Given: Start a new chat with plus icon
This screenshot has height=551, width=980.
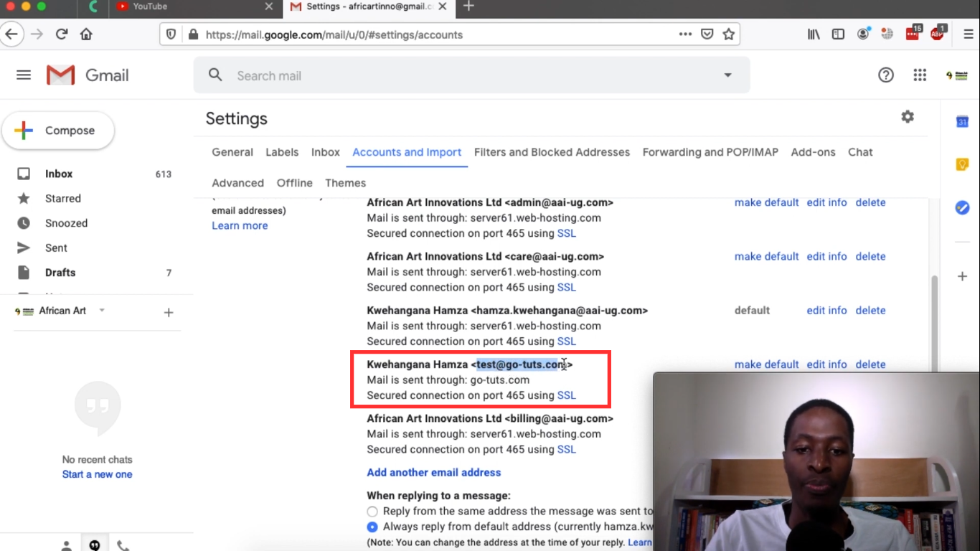Looking at the screenshot, I should tap(169, 312).
